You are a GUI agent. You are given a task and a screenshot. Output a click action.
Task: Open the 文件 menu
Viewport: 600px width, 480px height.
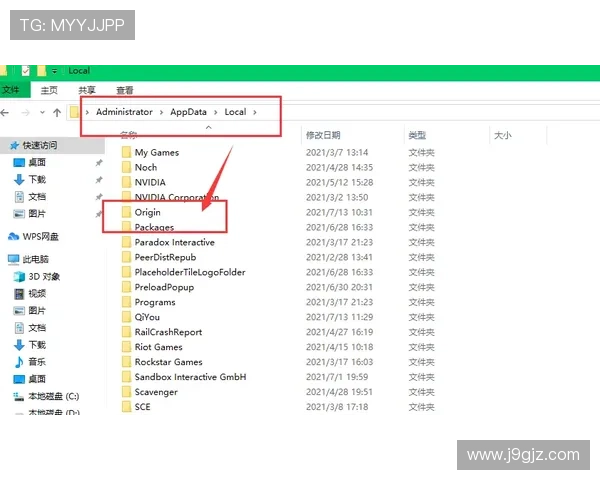[x=11, y=90]
